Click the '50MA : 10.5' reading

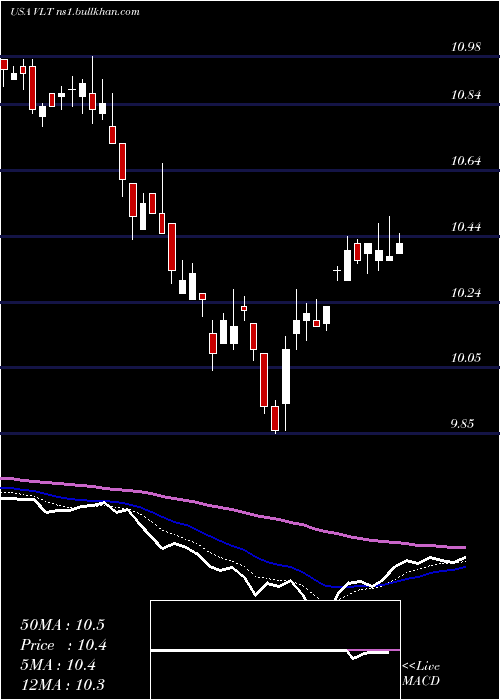click(62, 625)
